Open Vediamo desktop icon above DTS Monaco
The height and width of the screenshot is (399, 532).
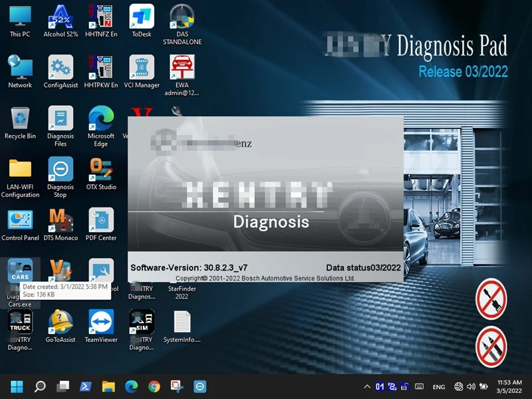tap(61, 271)
